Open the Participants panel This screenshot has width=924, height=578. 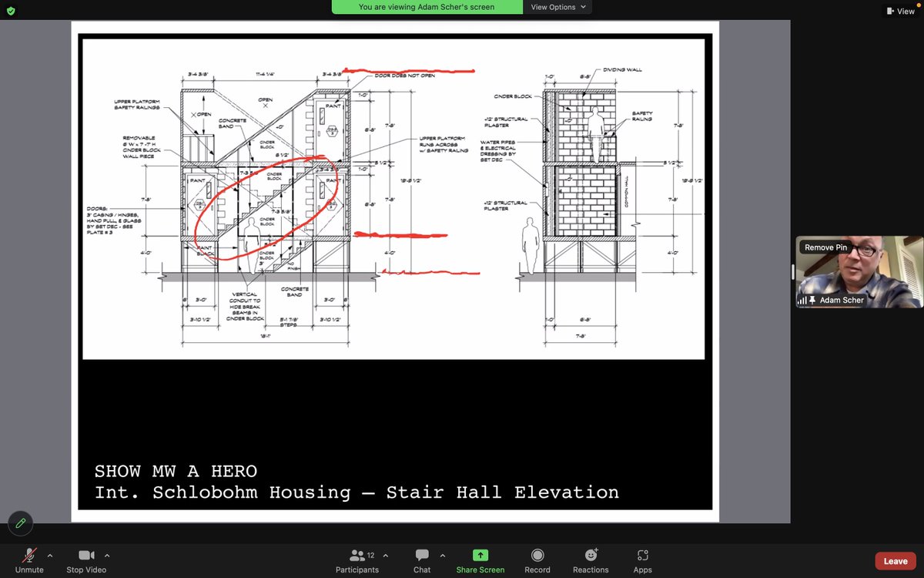pyautogui.click(x=357, y=560)
